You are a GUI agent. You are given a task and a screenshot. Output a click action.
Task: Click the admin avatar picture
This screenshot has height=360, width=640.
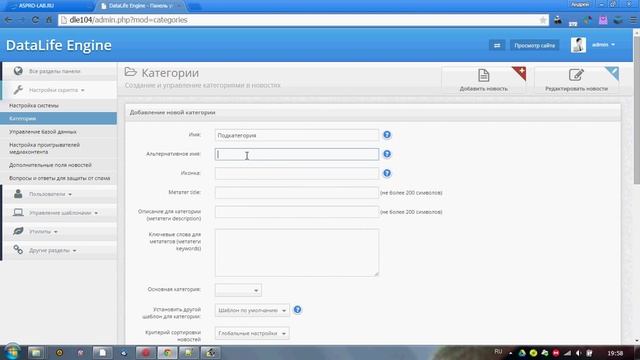(x=578, y=45)
